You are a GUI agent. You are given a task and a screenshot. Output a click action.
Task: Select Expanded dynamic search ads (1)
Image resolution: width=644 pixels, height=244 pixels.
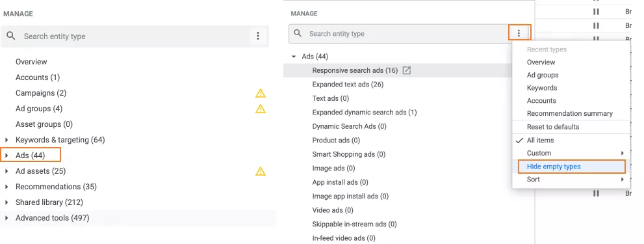[365, 113]
